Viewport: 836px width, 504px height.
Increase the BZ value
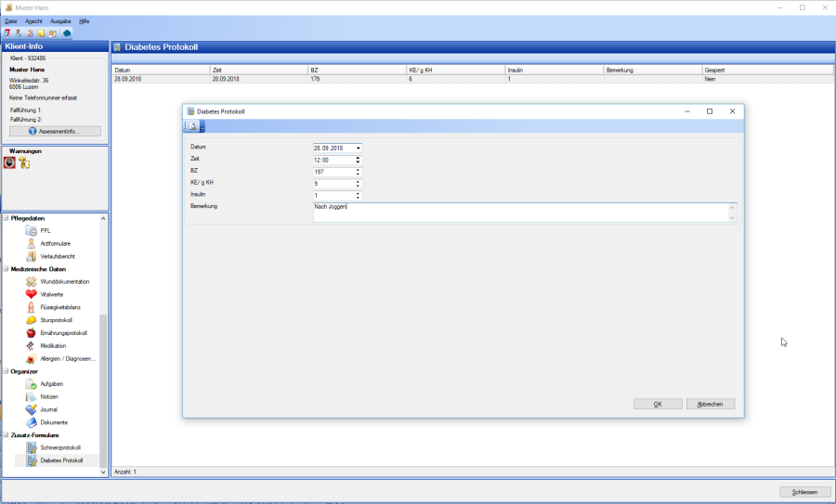coord(358,170)
